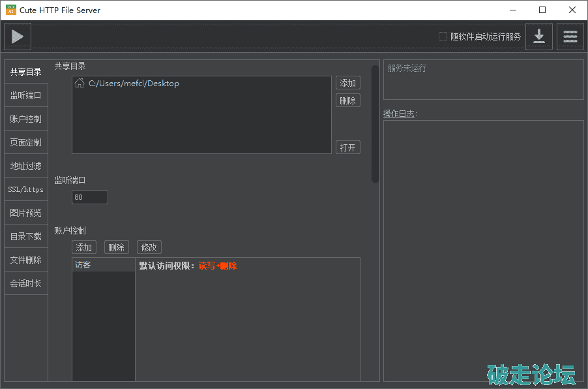Click the Cute HTTP File Server title icon
Viewport: 588px width, 389px height.
pyautogui.click(x=11, y=10)
